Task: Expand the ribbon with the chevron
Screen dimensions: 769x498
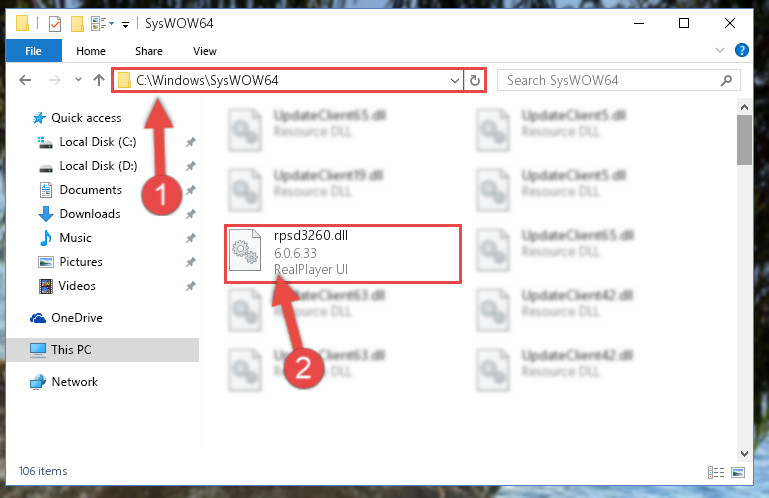Action: point(720,50)
